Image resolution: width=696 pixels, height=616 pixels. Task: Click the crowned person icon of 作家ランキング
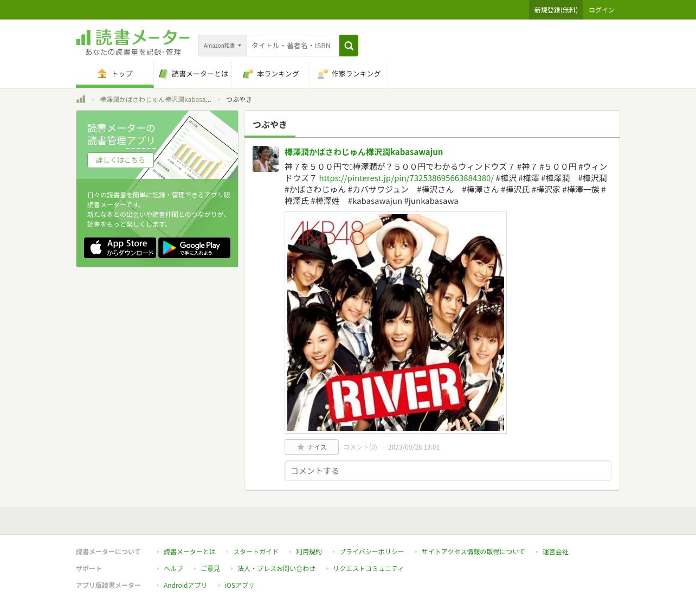coord(323,73)
